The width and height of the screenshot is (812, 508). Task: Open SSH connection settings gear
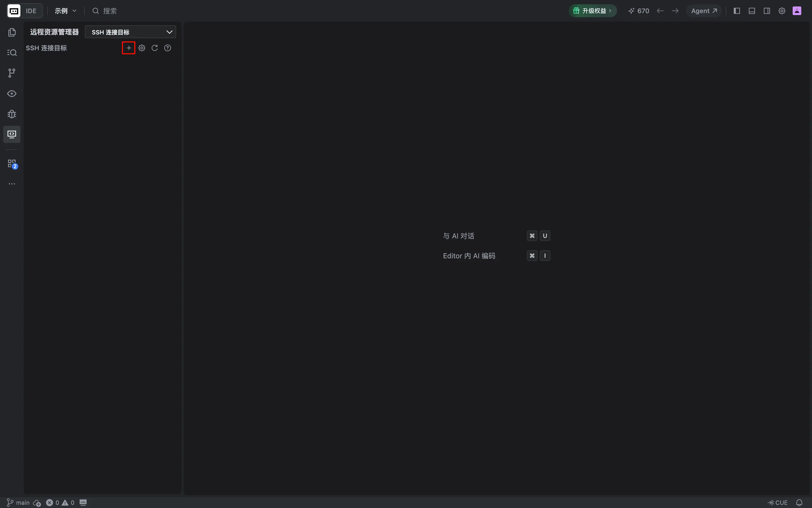[x=142, y=48]
